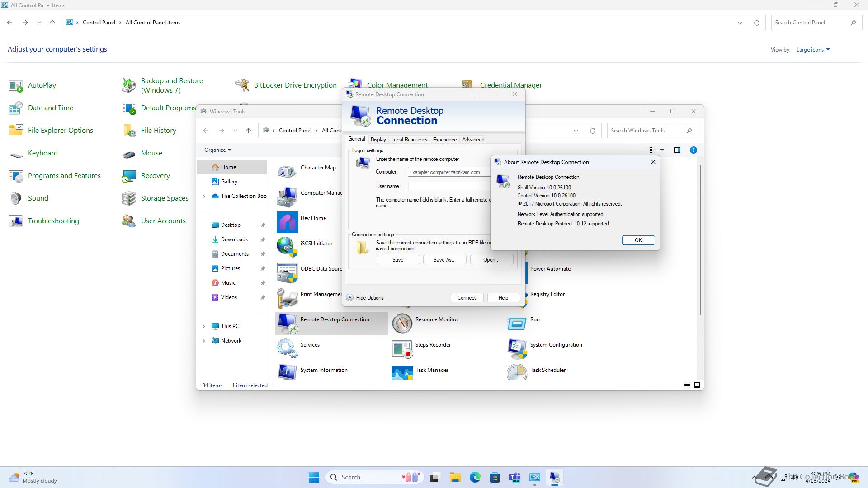The height and width of the screenshot is (488, 868).
Task: Click the Save As... button
Action: [x=444, y=260]
